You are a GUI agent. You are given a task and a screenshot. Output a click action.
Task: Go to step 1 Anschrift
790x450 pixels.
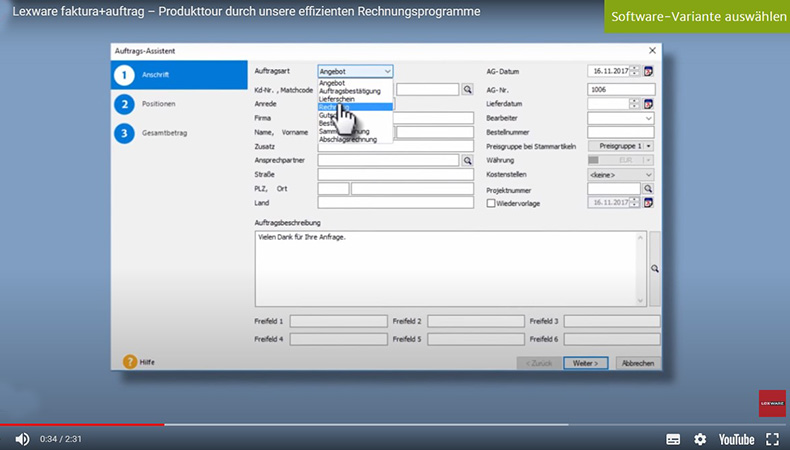click(179, 75)
